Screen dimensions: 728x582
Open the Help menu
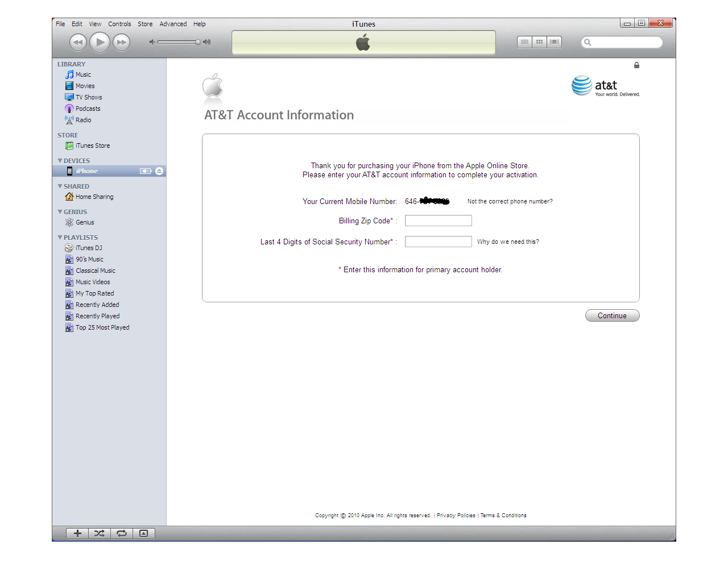[199, 24]
